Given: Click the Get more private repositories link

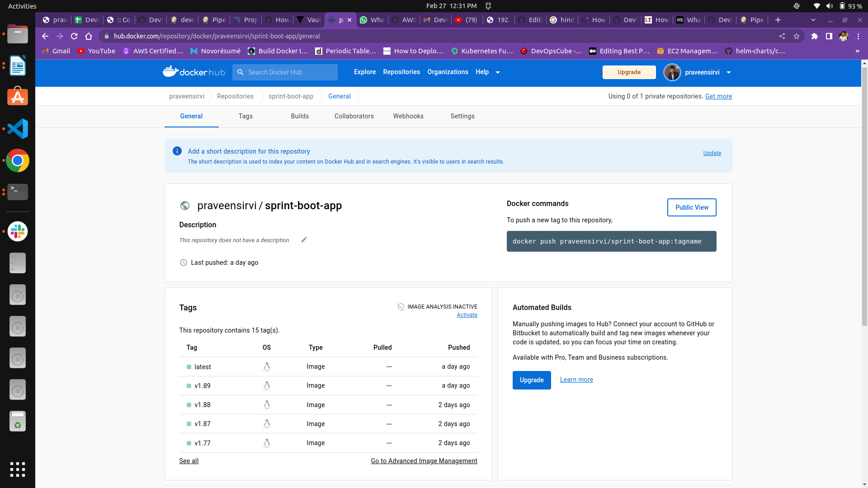Looking at the screenshot, I should (718, 96).
